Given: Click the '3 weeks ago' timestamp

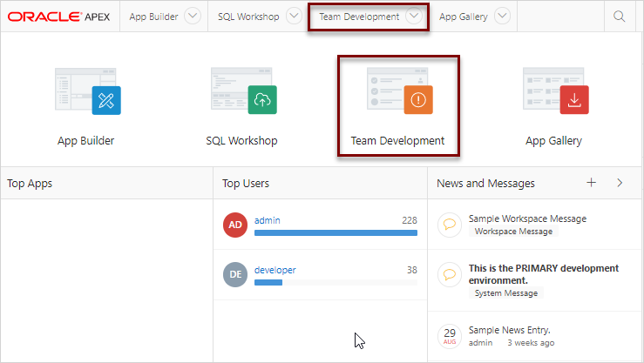Looking at the screenshot, I should pyautogui.click(x=531, y=342).
